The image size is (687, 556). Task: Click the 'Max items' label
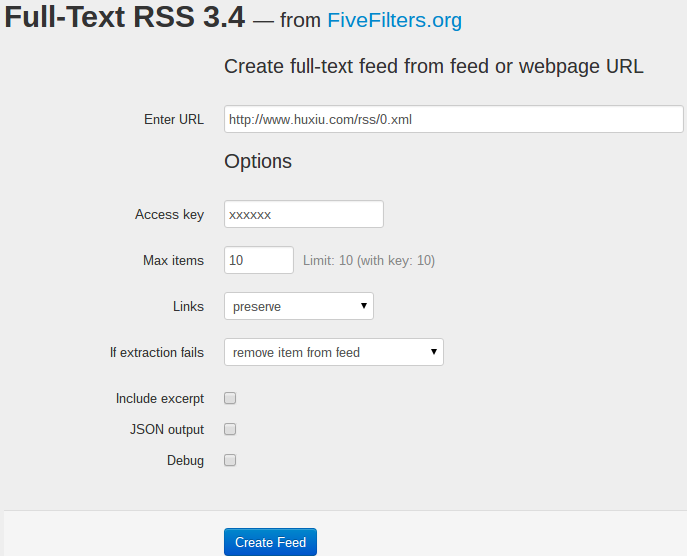(x=173, y=260)
